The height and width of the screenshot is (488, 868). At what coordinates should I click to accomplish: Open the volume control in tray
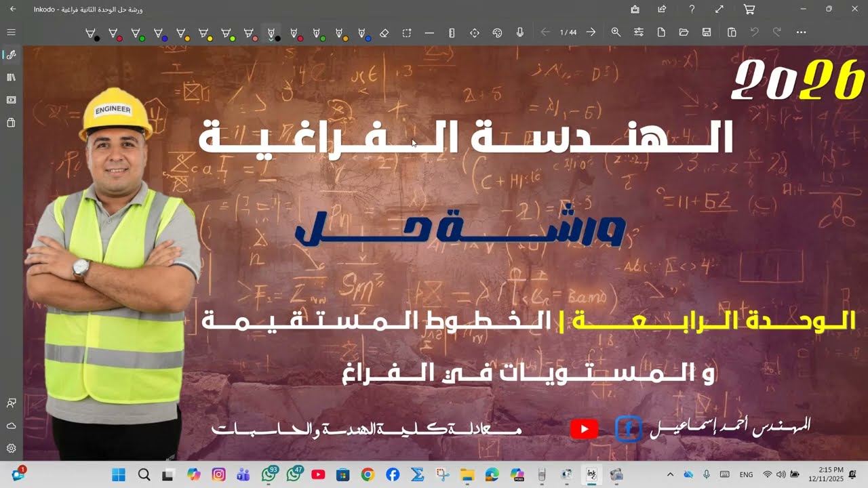pos(781,474)
